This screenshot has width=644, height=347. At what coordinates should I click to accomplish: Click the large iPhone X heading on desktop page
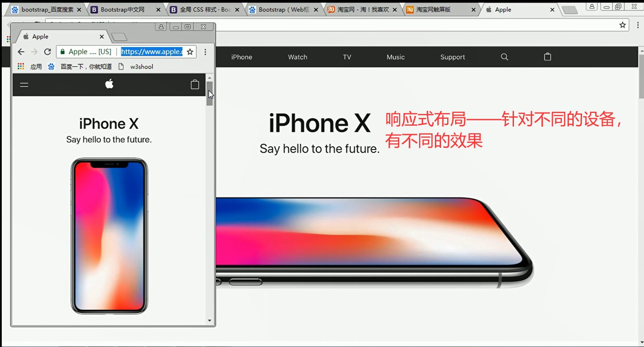pos(320,123)
